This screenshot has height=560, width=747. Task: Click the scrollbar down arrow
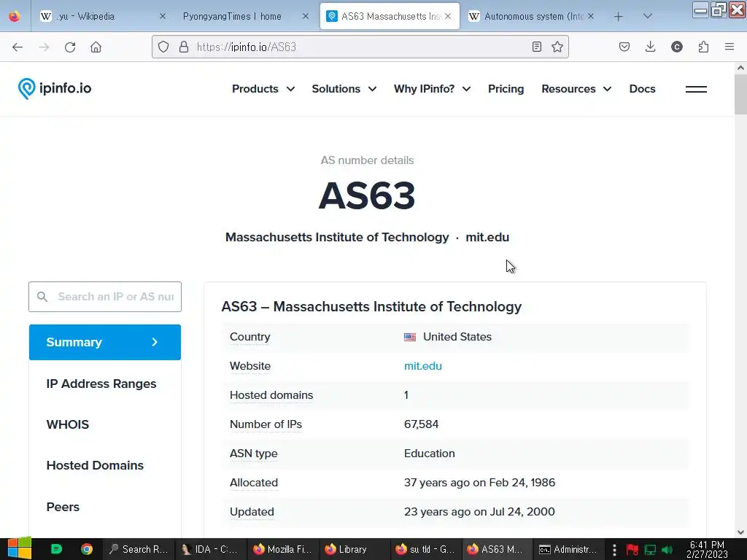click(x=740, y=532)
